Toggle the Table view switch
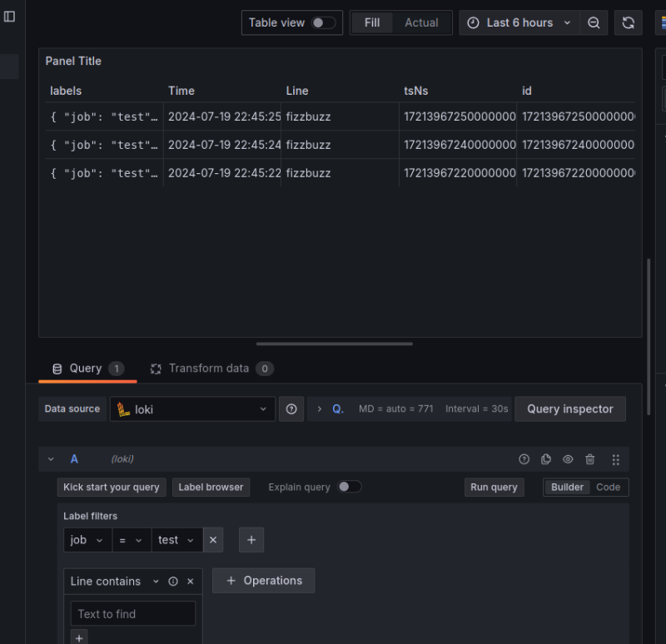 tap(323, 23)
